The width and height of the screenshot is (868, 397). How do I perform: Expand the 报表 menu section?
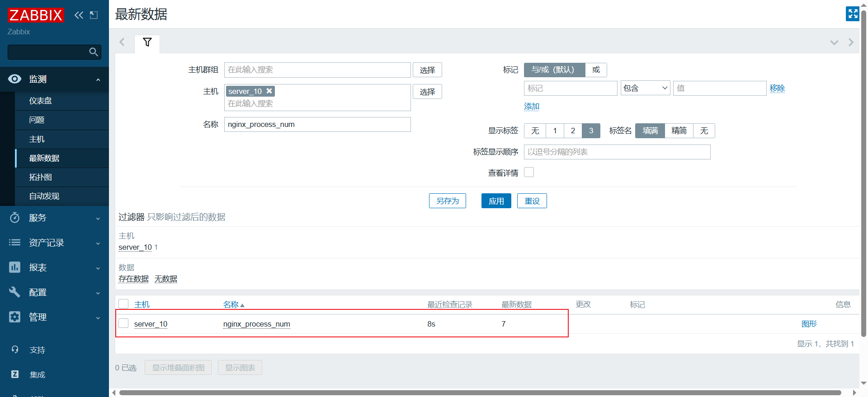(54, 267)
